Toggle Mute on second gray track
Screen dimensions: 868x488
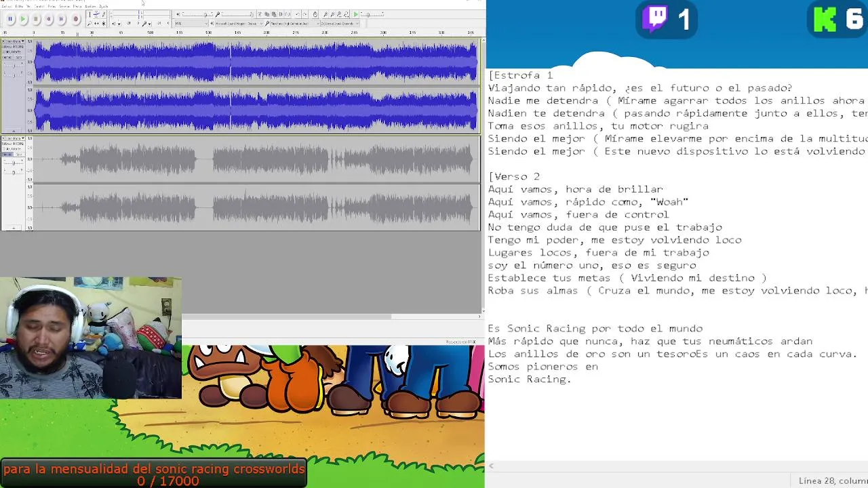[7, 155]
